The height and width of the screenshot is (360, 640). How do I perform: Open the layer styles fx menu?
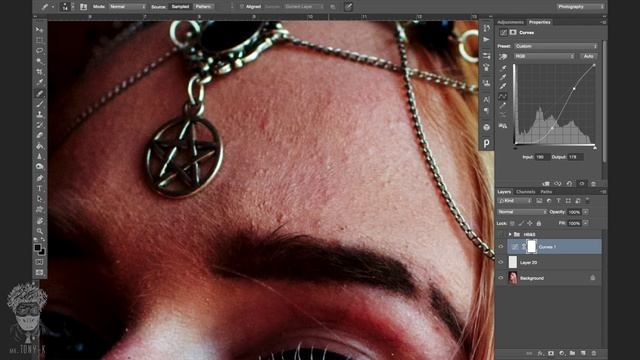click(x=541, y=353)
